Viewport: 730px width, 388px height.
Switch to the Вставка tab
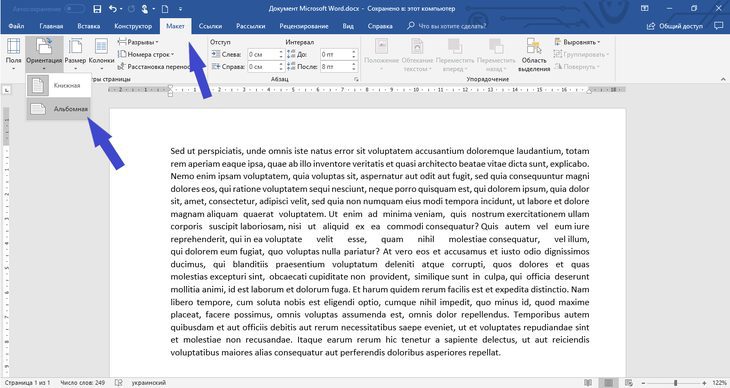pyautogui.click(x=88, y=26)
